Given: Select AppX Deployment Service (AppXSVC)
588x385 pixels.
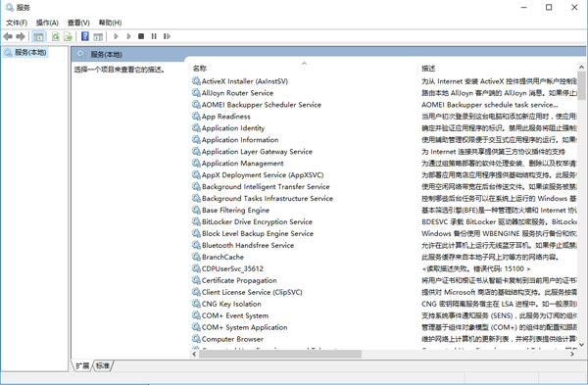Looking at the screenshot, I should 263,175.
